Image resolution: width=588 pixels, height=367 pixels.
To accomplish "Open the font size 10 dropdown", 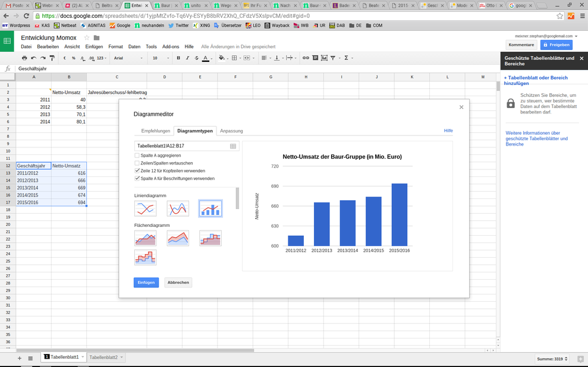I will tap(161, 58).
